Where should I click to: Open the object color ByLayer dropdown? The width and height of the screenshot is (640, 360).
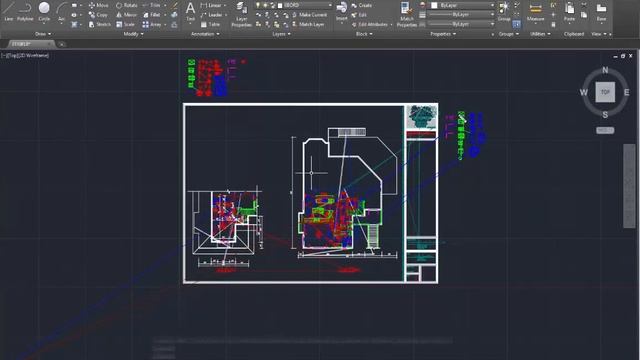pos(492,5)
